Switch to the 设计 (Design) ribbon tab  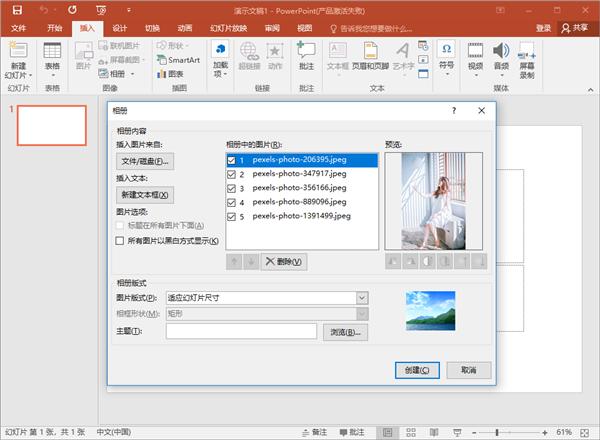[120, 29]
